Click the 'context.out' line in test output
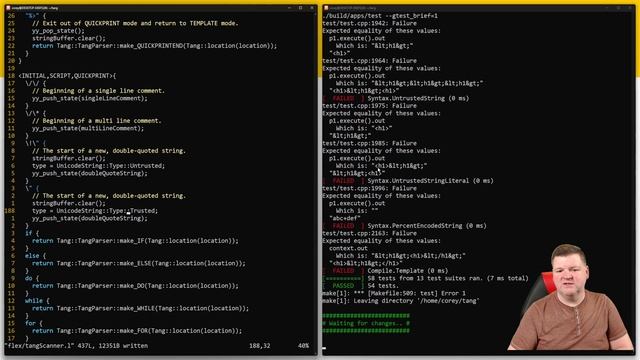Screen dimensions: 640x360 pos(348,248)
